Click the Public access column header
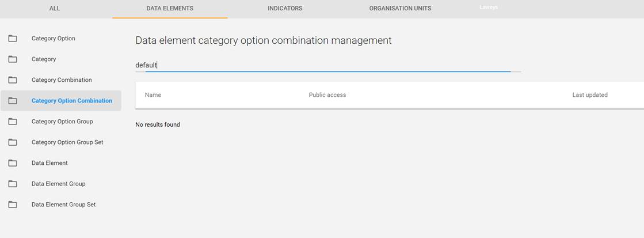This screenshot has height=238, width=644. [x=327, y=95]
